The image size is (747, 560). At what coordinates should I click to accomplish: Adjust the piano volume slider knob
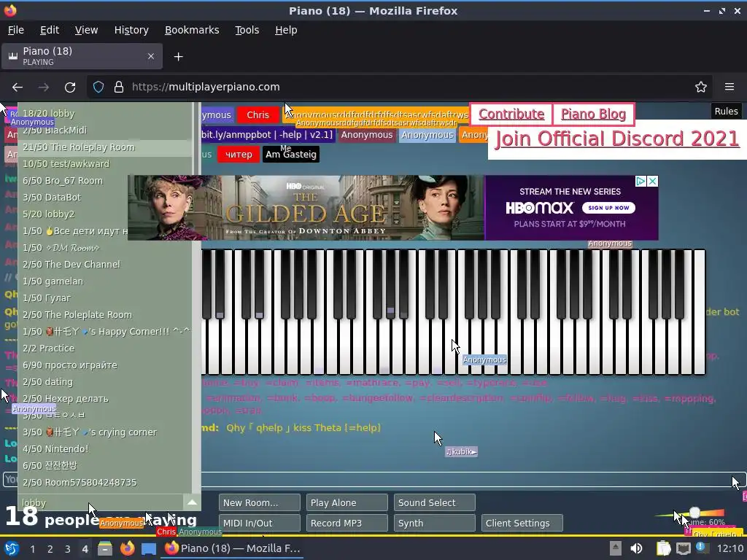[695, 513]
